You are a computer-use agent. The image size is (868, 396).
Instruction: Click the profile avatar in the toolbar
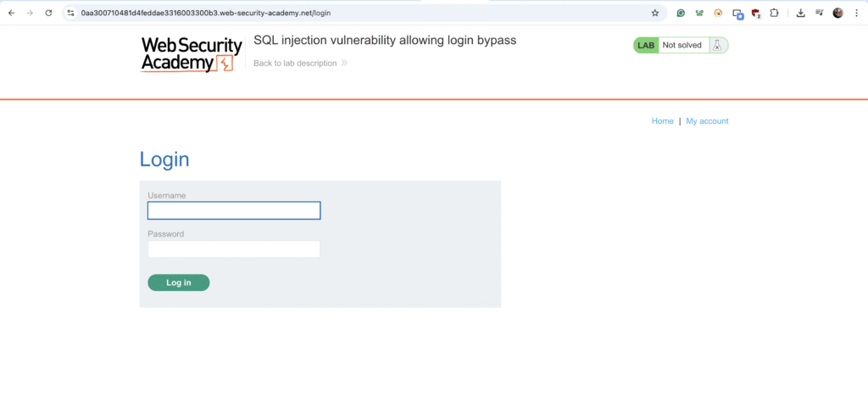[838, 13]
